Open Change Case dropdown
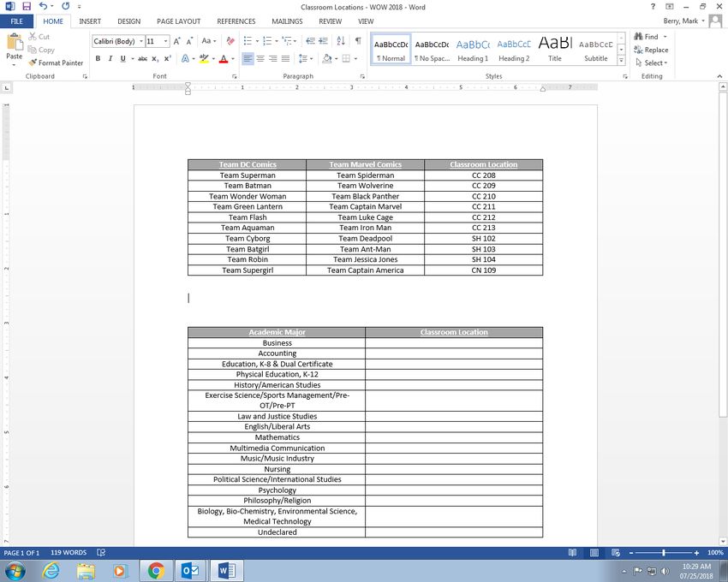 click(x=209, y=41)
